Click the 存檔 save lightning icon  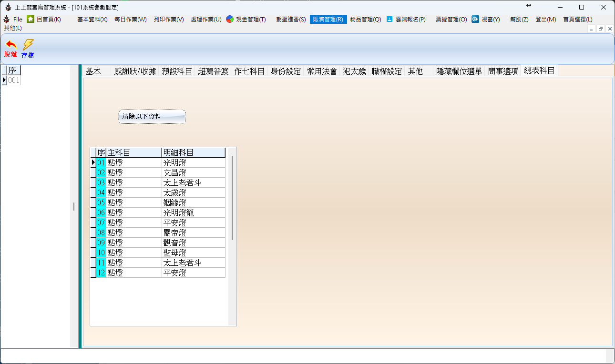28,45
